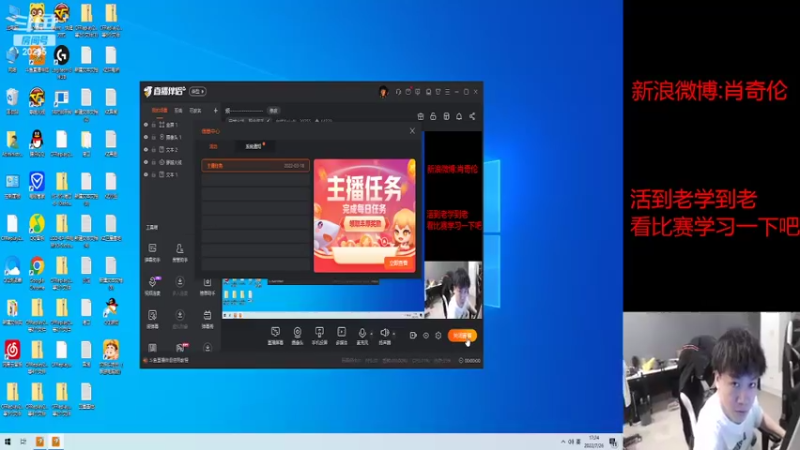The image size is (800, 450).
Task: Toggle visibility eye of the 文本 2 layer
Action: tap(146, 150)
